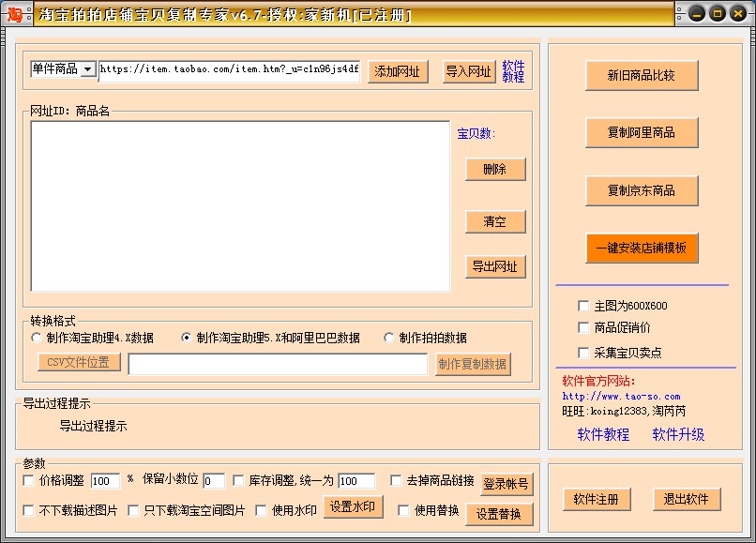Screen dimensions: 756x543
Task: Select the 制作拍拍数据 radio button
Action: (390, 339)
